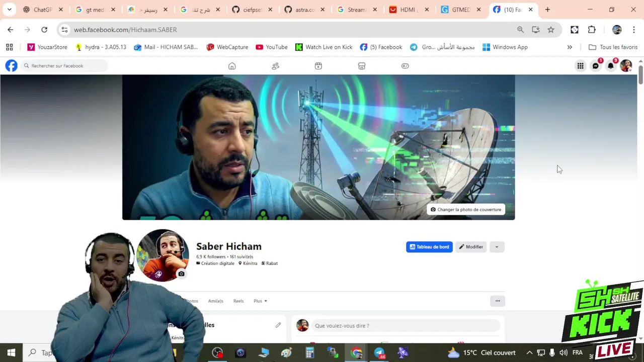
Task: Open the Mail - HICHAM SAB... bookmark
Action: point(166,47)
